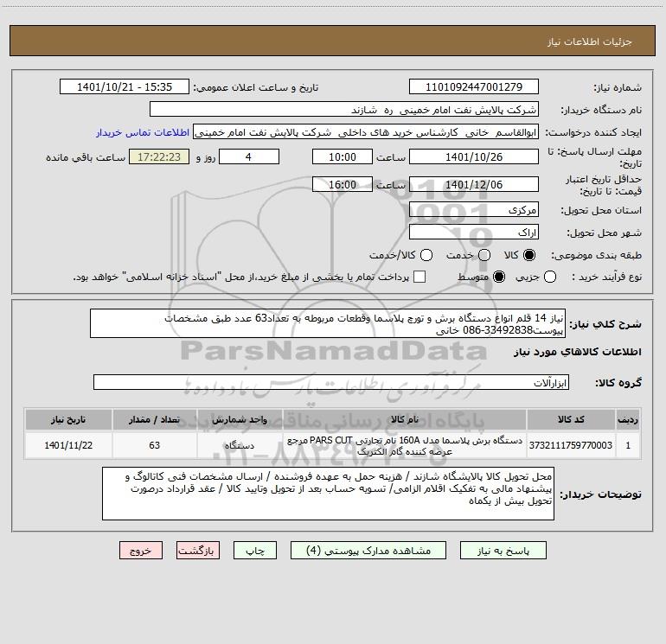Click the validity time field 16:00

(x=343, y=184)
